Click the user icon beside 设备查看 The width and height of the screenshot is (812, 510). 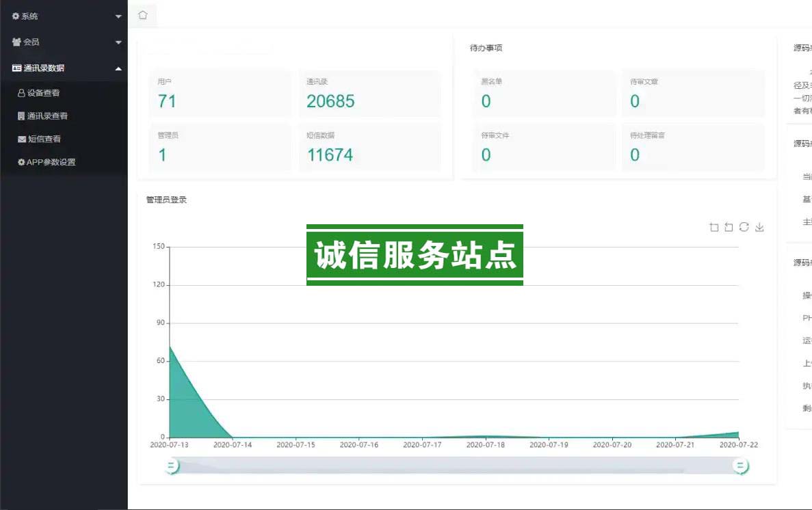[21, 93]
